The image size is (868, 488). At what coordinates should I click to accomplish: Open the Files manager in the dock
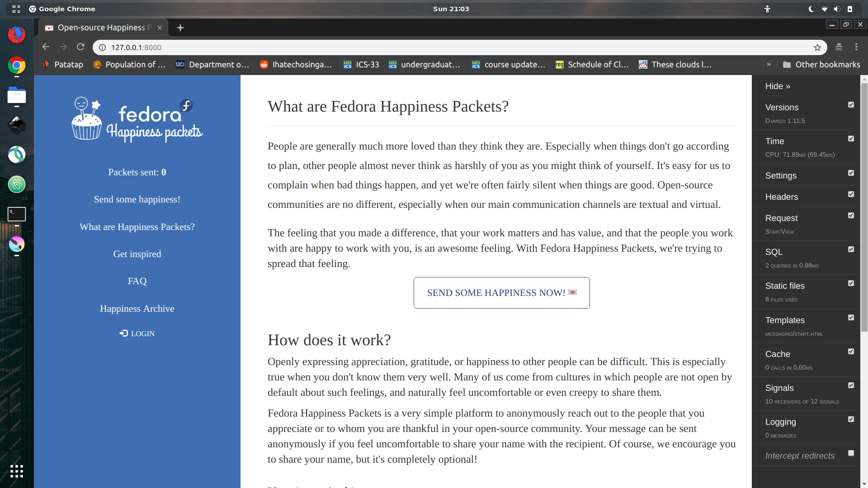pos(17,96)
